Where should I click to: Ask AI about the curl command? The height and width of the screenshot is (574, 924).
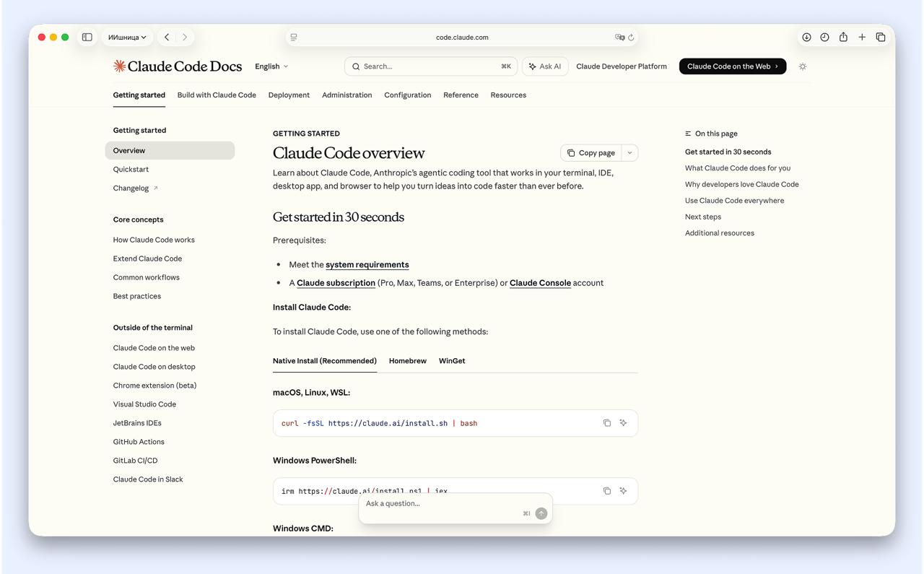tap(623, 423)
